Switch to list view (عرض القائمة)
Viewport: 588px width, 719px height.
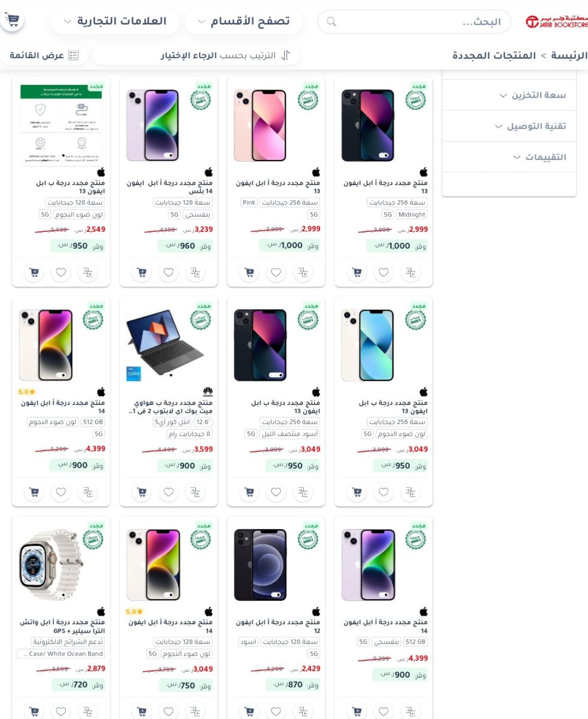44,55
